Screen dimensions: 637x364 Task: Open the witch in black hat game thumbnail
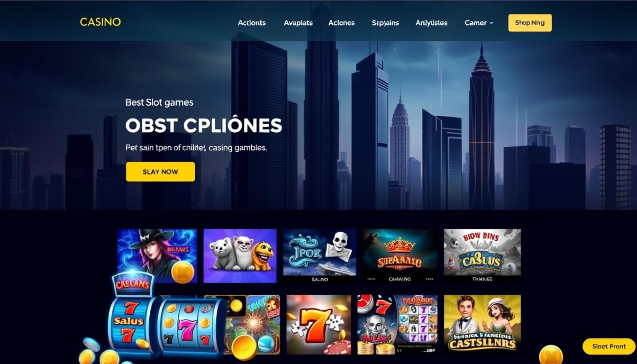tap(157, 256)
